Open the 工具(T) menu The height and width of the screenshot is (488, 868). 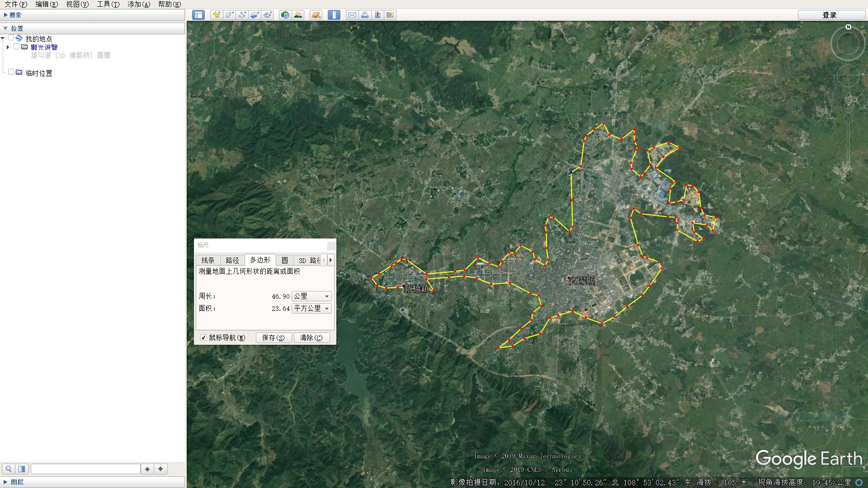pyautogui.click(x=108, y=4)
